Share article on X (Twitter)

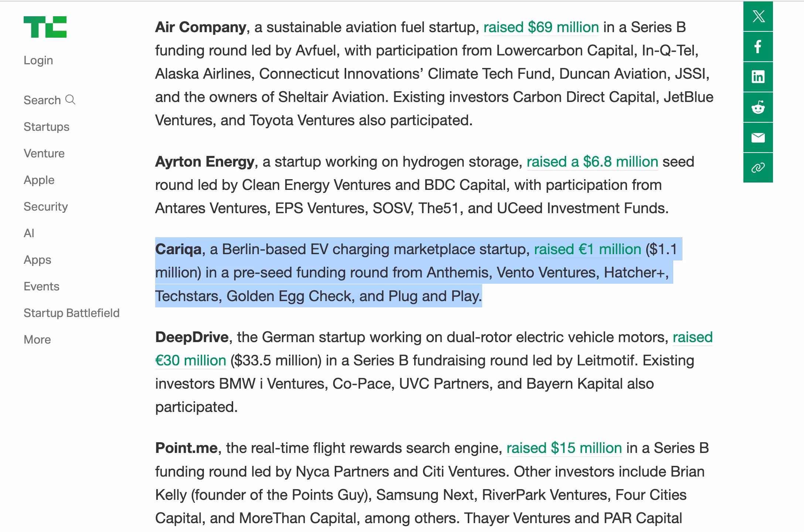[758, 17]
